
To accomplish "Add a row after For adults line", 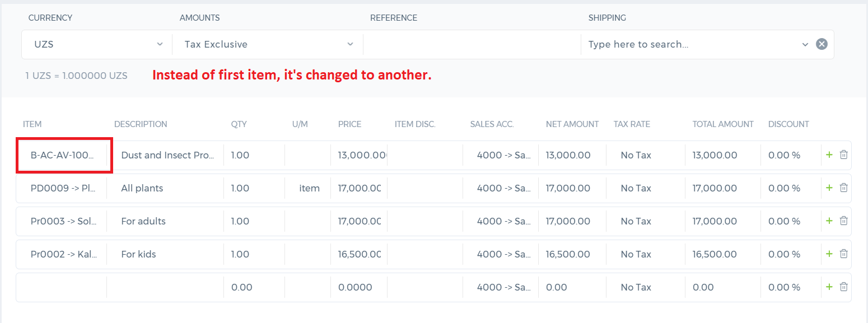I will pos(829,221).
